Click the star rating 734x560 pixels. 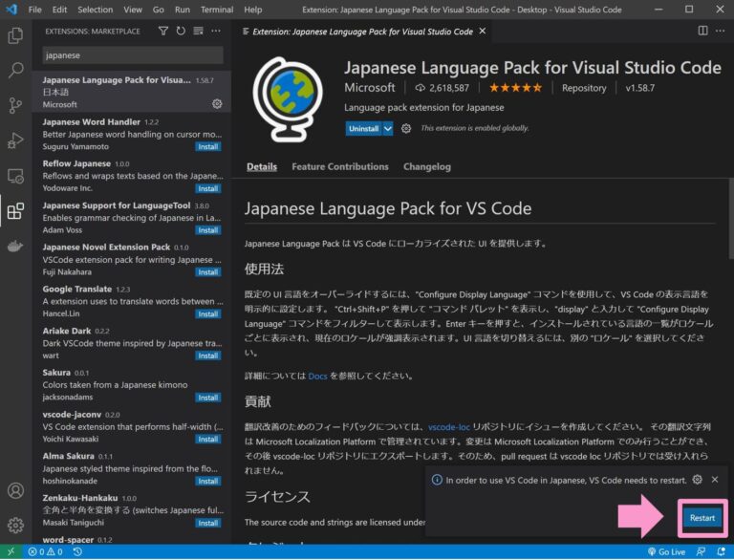(x=515, y=88)
